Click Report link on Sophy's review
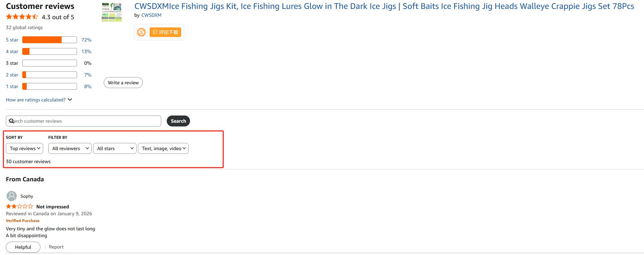Screen dimensions: 644x255 click(x=56, y=247)
